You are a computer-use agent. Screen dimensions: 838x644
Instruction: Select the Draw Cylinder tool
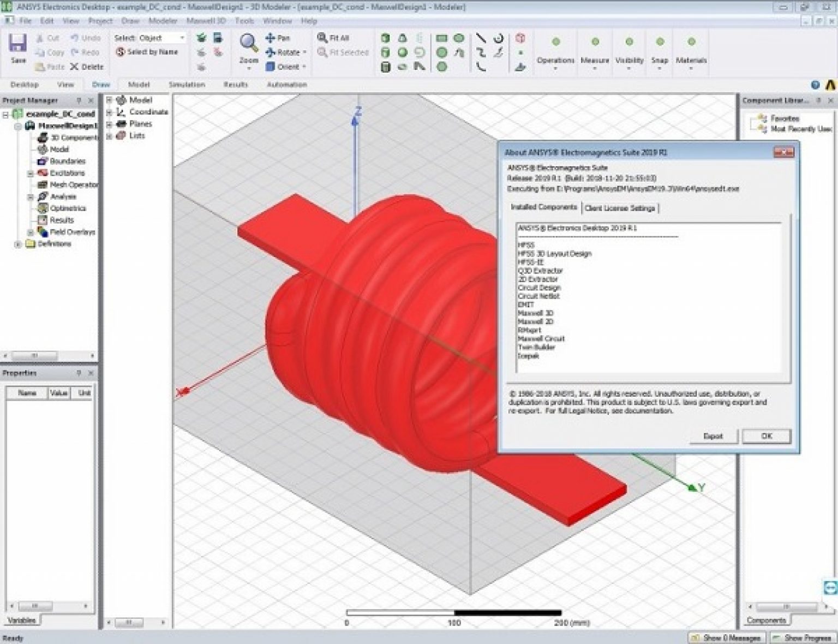point(386,52)
